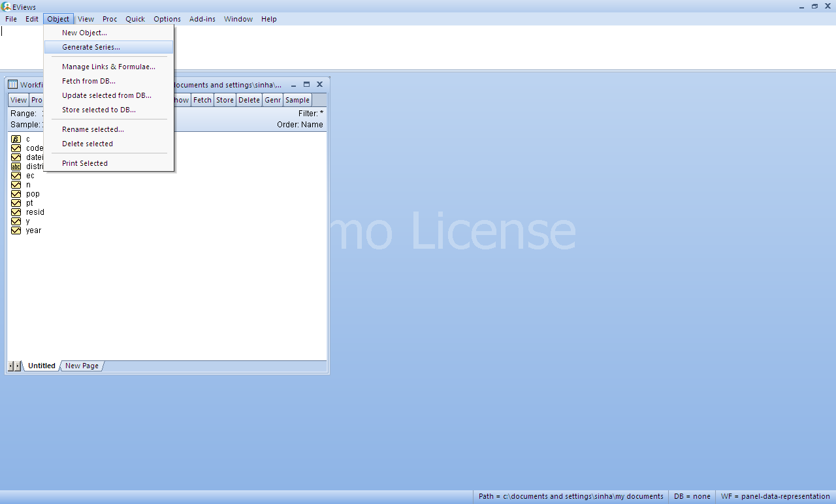The image size is (836, 504).
Task: Click the series icon next to pop
Action: coord(16,194)
